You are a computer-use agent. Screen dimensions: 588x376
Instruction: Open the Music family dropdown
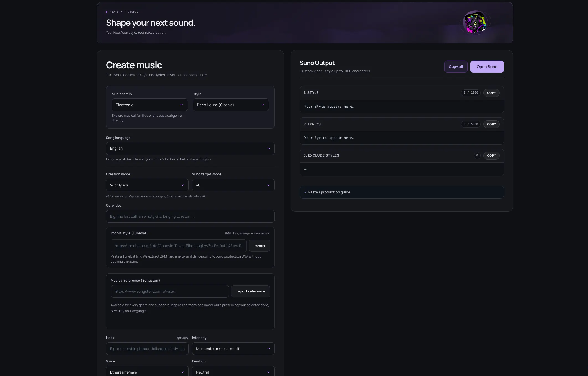coord(149,105)
